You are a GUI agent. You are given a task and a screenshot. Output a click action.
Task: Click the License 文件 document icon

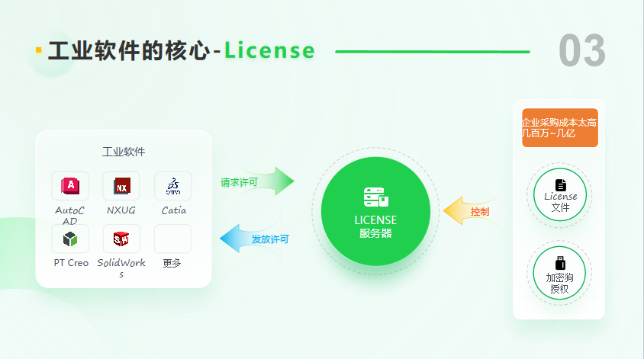(x=560, y=184)
